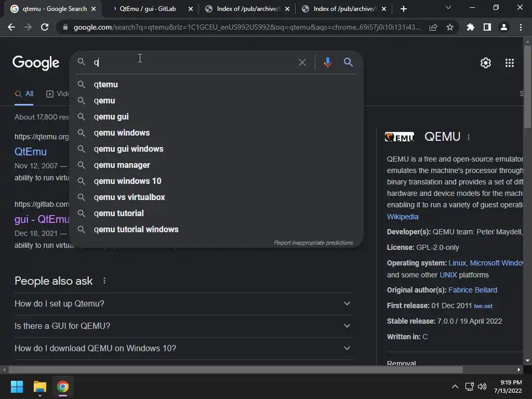
Task: Switch to the qtemu Google Search tab
Action: [x=54, y=9]
